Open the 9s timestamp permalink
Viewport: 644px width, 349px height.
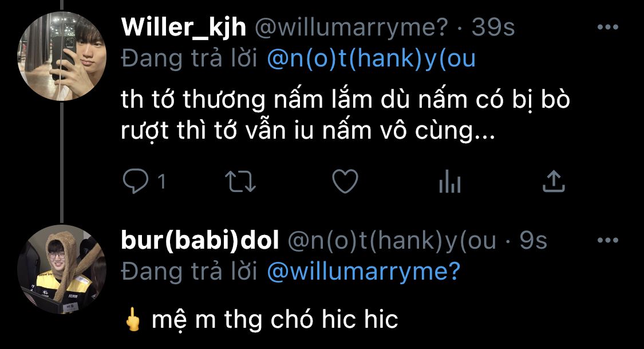pos(533,241)
